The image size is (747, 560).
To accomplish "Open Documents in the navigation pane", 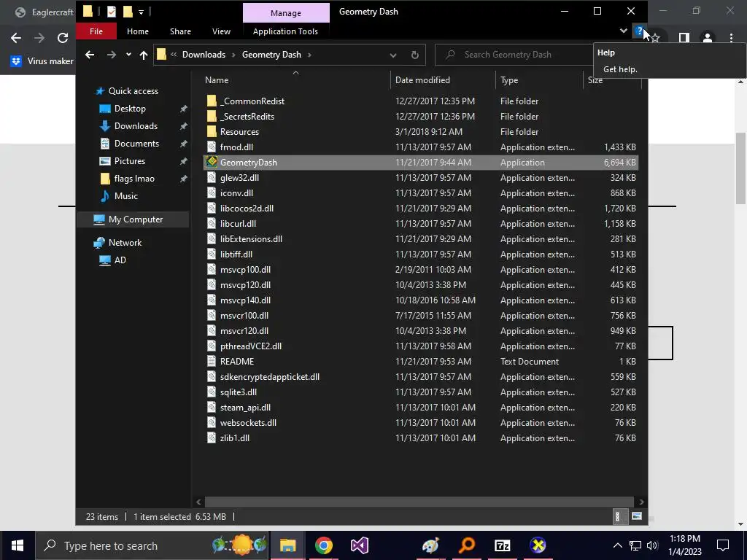I will coord(136,144).
